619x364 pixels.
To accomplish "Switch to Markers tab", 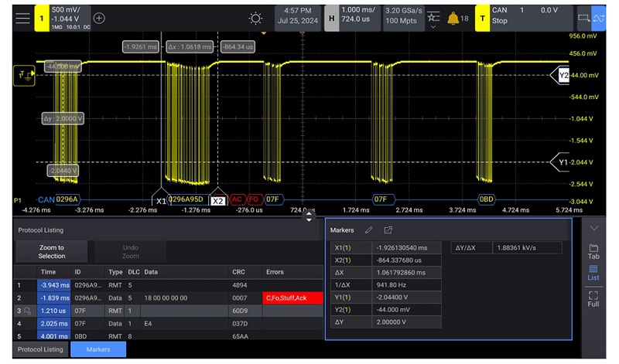I will click(x=98, y=349).
